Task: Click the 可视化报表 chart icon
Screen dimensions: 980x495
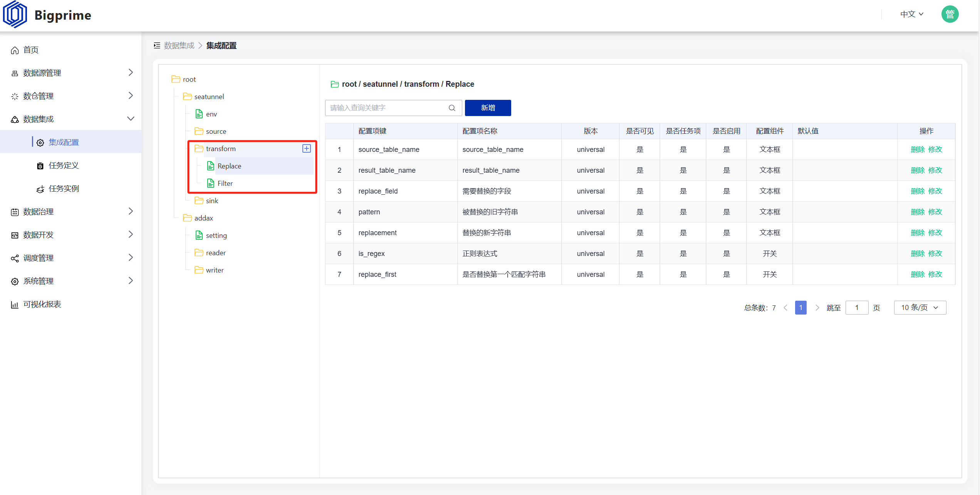Action: (x=15, y=305)
